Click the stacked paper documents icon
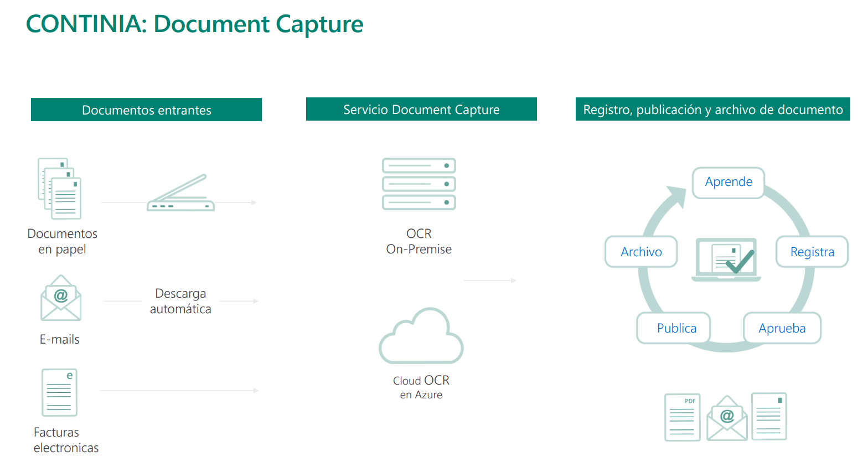Viewport: 868px width, 462px height. [59, 189]
